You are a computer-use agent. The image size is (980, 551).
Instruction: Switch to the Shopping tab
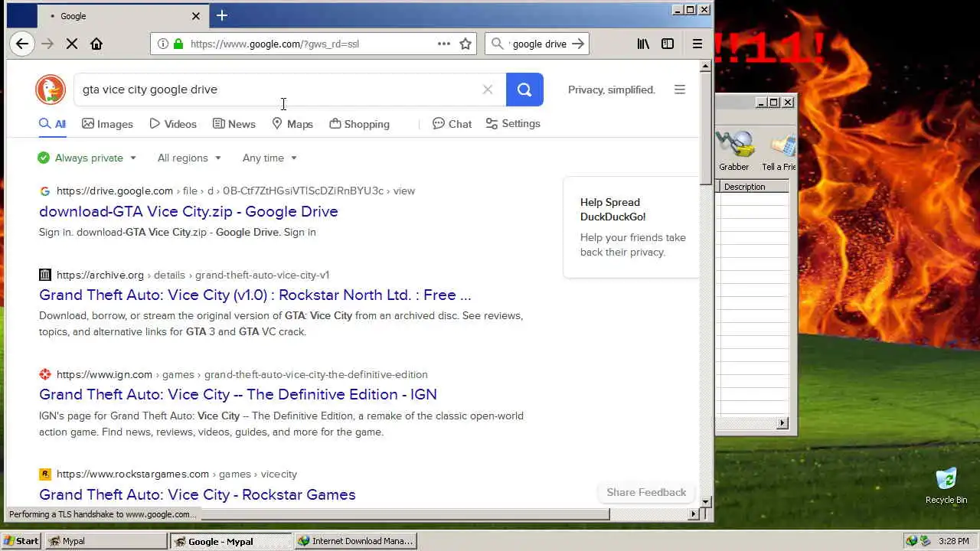[359, 124]
